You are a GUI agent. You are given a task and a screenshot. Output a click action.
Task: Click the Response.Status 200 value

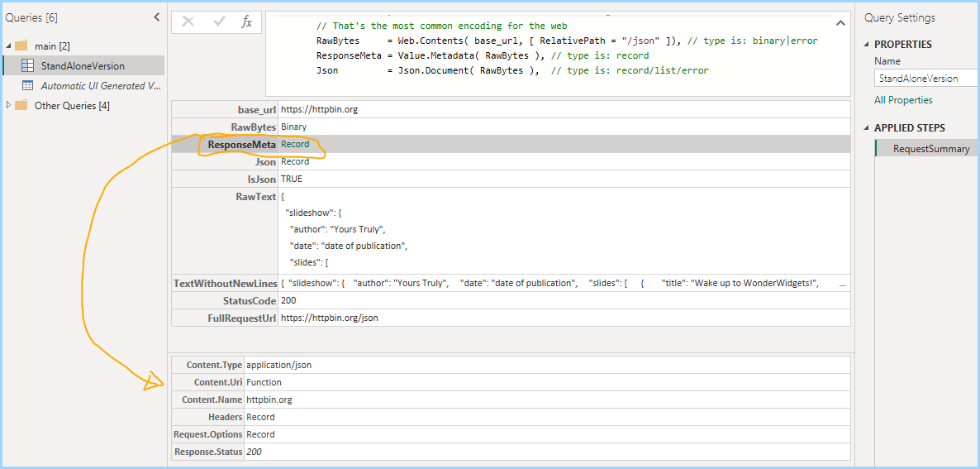254,452
